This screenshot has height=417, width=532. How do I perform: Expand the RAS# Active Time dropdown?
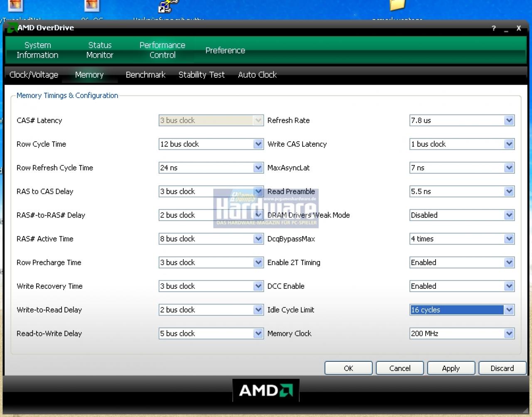[211, 239]
